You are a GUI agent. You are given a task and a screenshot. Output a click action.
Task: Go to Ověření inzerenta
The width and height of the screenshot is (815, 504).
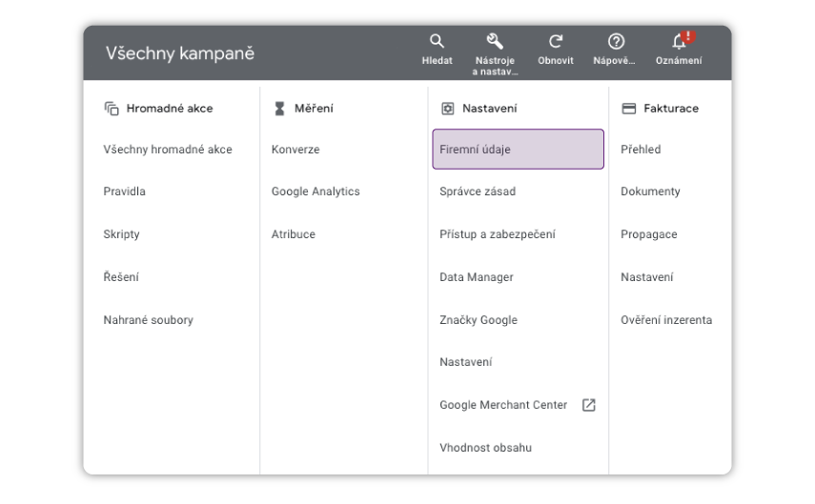tap(666, 320)
